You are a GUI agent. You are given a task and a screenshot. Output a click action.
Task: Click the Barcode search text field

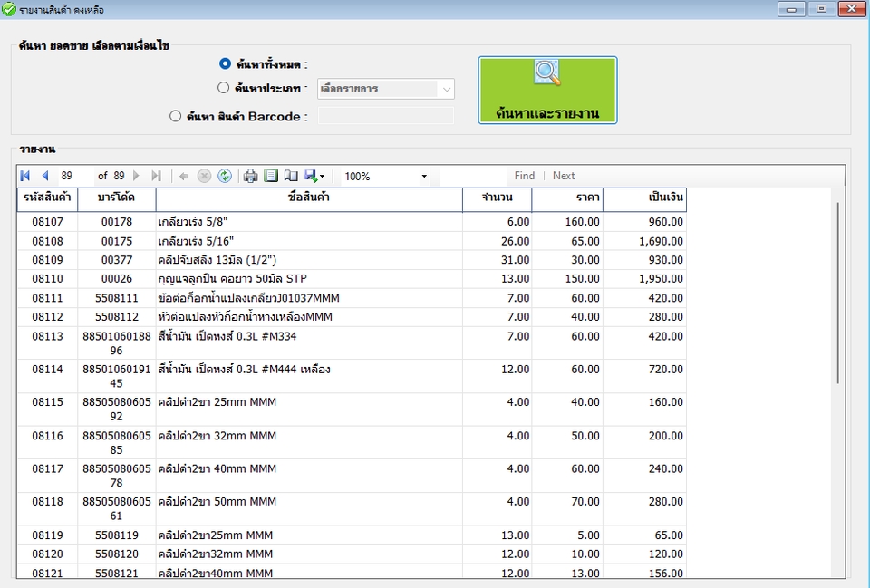pyautogui.click(x=386, y=116)
